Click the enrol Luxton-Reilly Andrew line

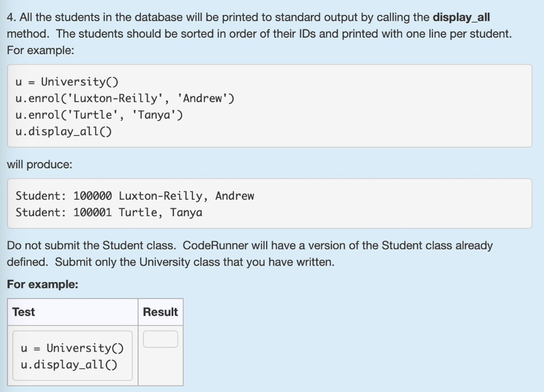click(x=124, y=98)
